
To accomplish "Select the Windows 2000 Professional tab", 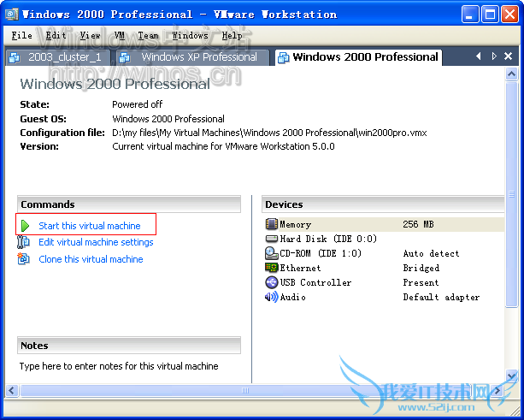I will pos(358,57).
